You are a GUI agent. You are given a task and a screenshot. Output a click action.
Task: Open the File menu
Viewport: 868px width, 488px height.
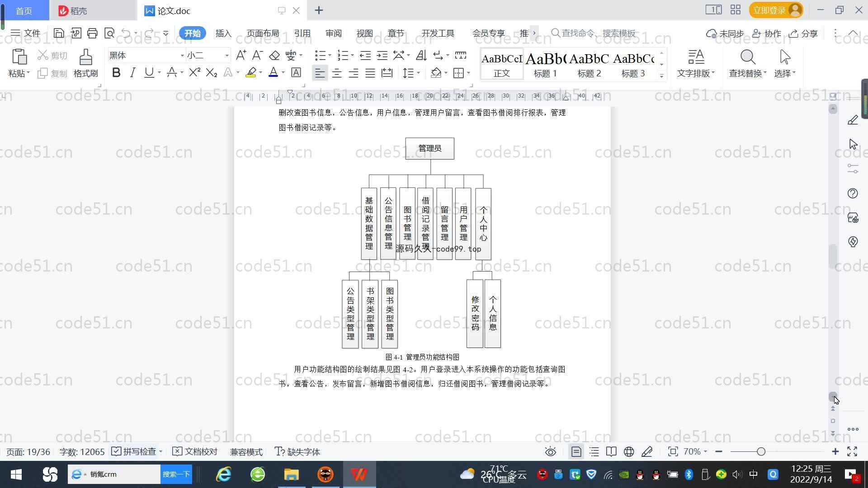click(x=26, y=33)
